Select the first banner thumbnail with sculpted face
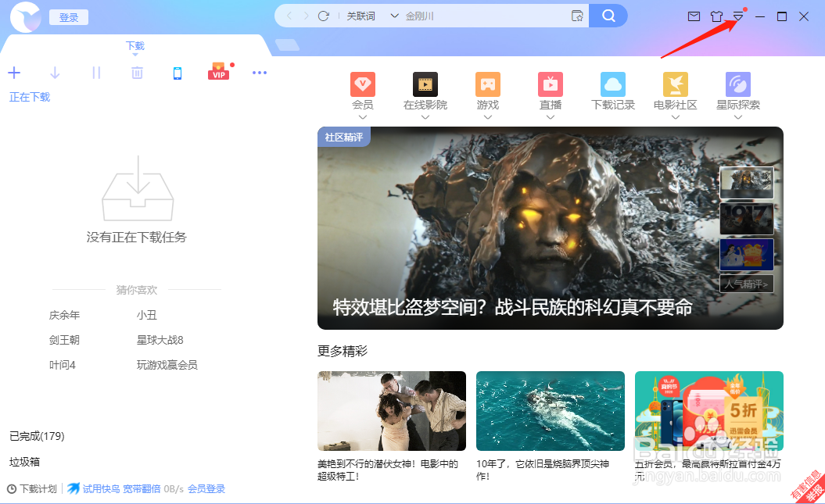Image resolution: width=825 pixels, height=504 pixels. pyautogui.click(x=747, y=182)
